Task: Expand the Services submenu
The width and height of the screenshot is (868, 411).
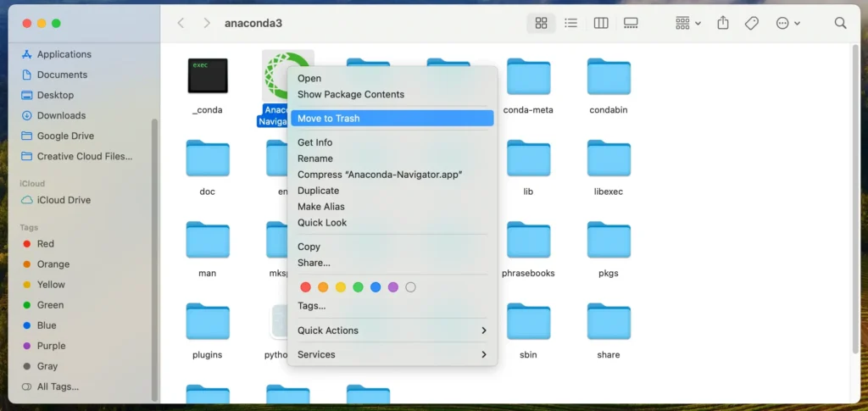Action: [392, 354]
